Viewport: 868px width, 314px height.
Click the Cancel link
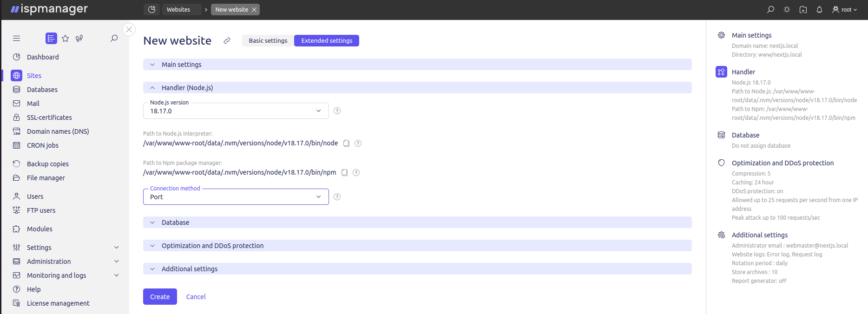[x=196, y=297]
